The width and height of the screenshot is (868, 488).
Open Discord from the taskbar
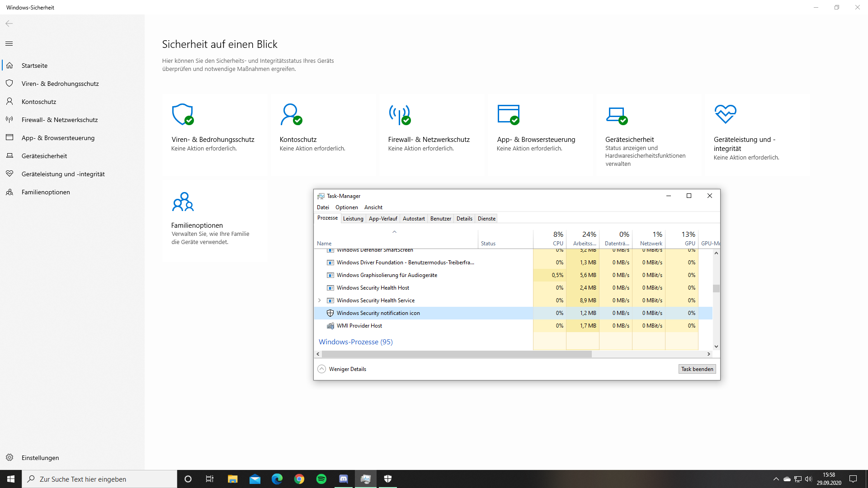click(344, 479)
